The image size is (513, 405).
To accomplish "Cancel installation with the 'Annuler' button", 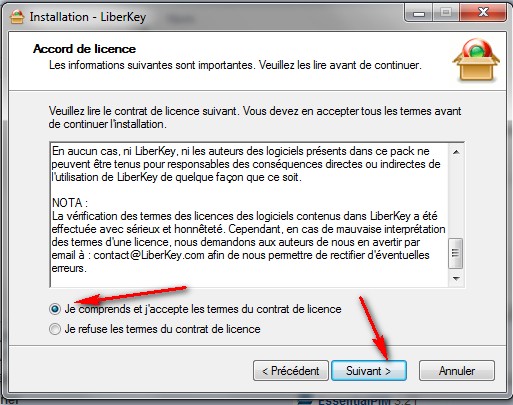I will [x=457, y=370].
